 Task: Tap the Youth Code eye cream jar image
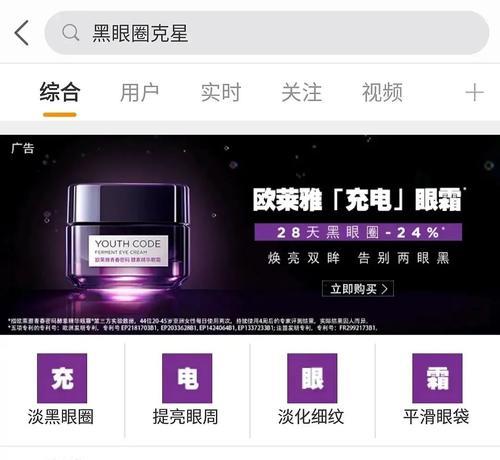coord(128,238)
